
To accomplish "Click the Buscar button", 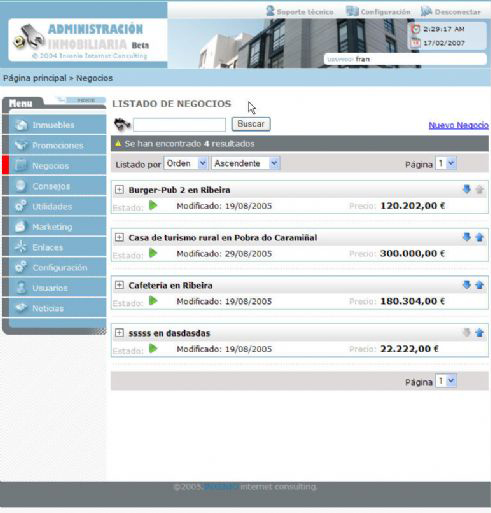I will (x=251, y=124).
